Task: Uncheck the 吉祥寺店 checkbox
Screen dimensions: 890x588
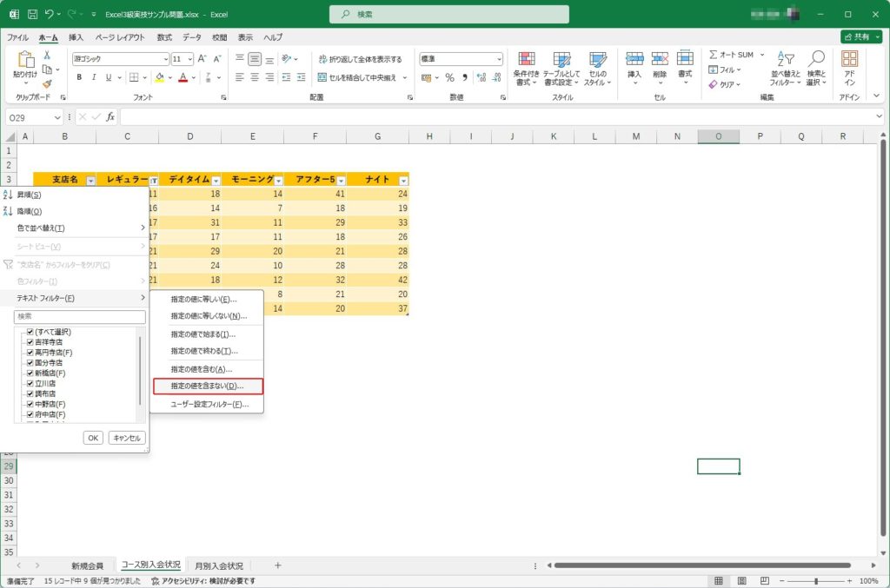Action: [x=30, y=342]
